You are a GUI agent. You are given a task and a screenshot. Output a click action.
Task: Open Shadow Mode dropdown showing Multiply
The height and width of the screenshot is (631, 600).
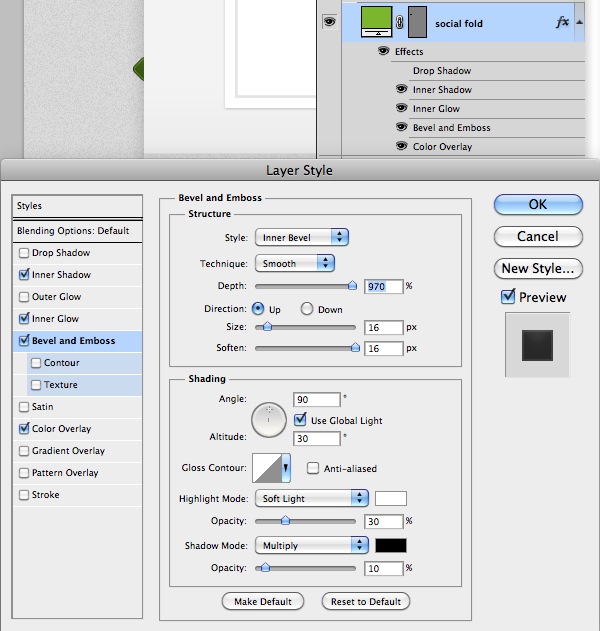click(312, 545)
